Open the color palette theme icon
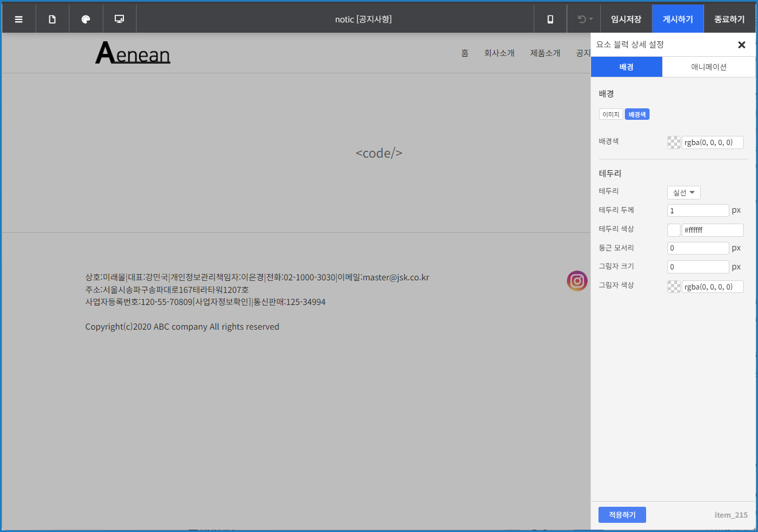758x532 pixels. (x=85, y=18)
